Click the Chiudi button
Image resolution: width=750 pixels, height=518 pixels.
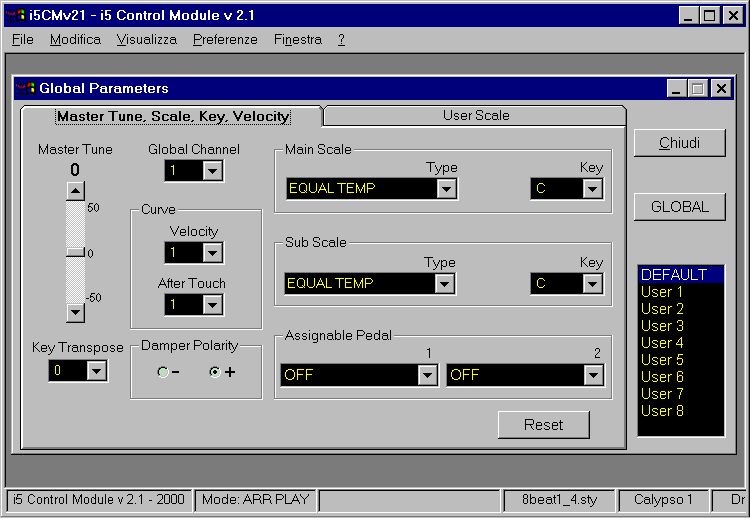[679, 143]
